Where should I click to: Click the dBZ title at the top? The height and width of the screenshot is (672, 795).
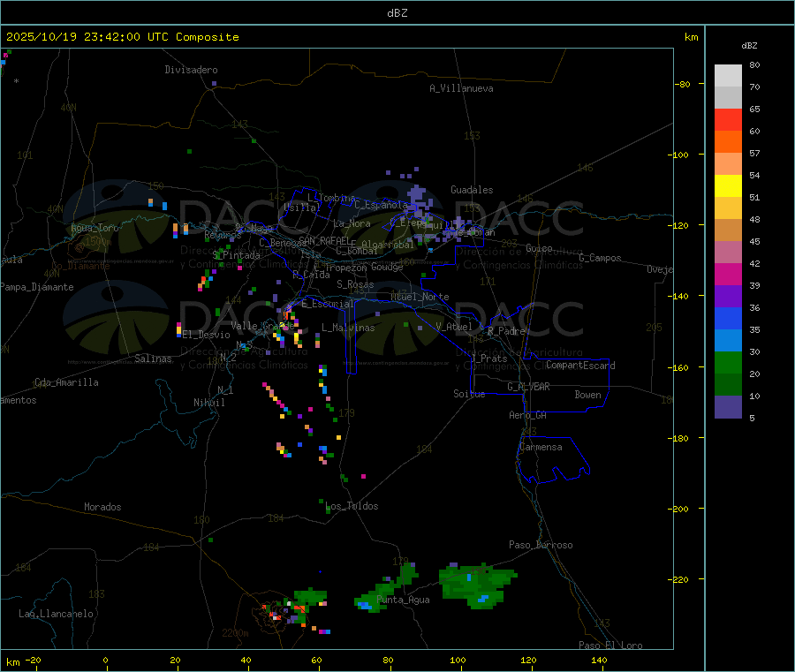pos(397,13)
